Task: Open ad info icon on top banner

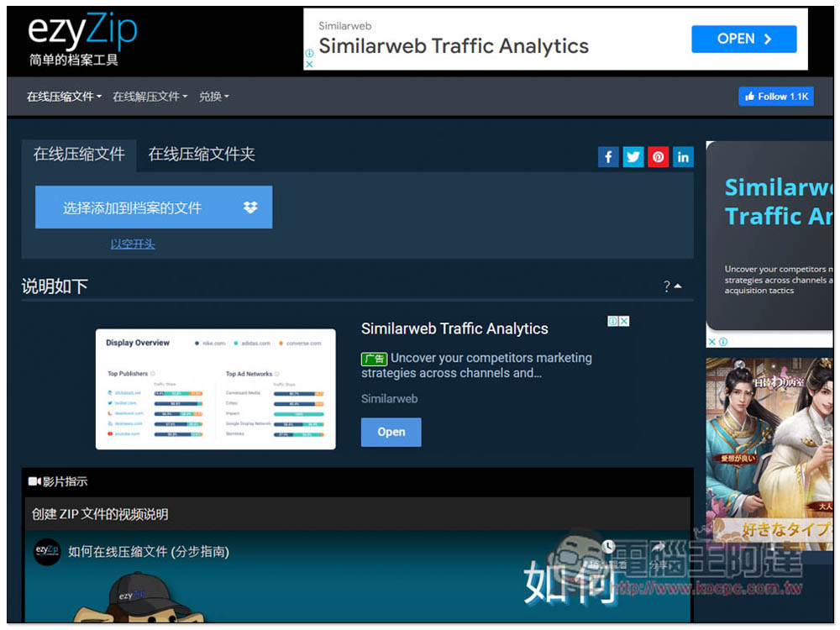Action: pos(309,53)
